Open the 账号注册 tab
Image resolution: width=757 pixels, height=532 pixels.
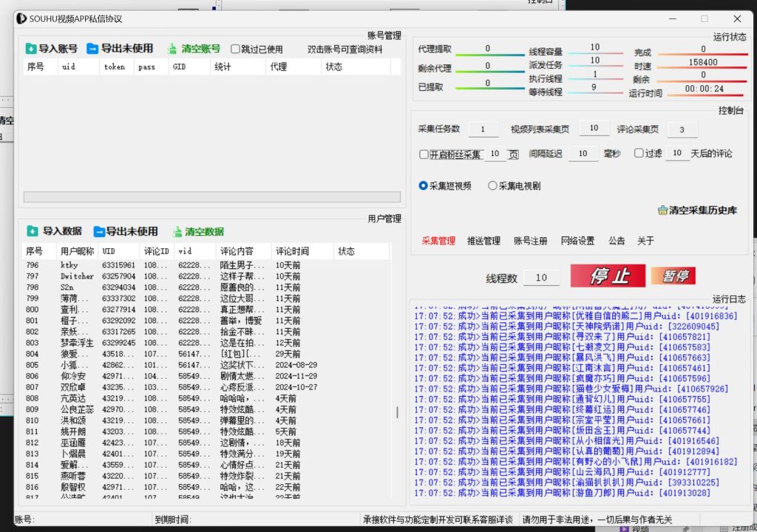pyautogui.click(x=529, y=241)
